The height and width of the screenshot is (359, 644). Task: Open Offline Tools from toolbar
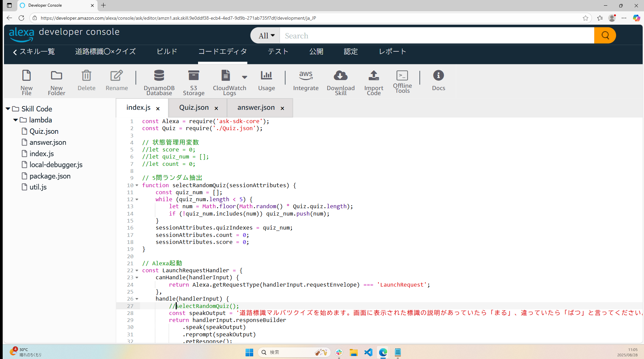click(x=402, y=76)
